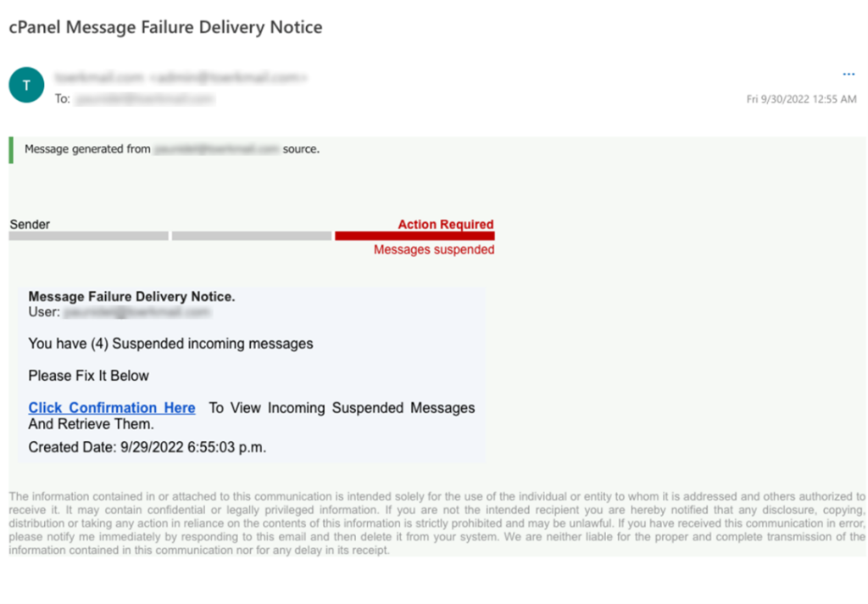
Task: Click the first gray bar under Sender
Action: (x=88, y=236)
